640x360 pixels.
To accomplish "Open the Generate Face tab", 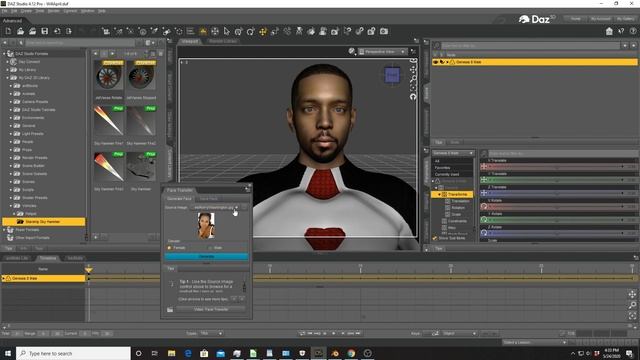I will tap(179, 198).
